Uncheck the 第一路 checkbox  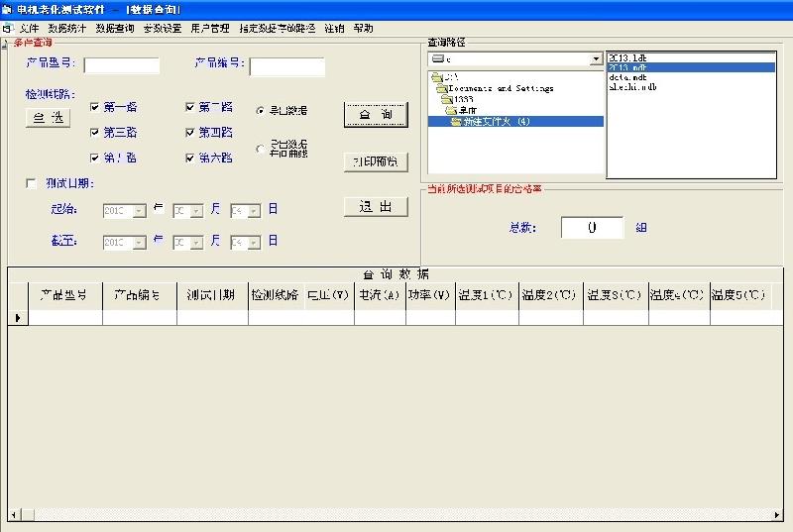click(95, 108)
